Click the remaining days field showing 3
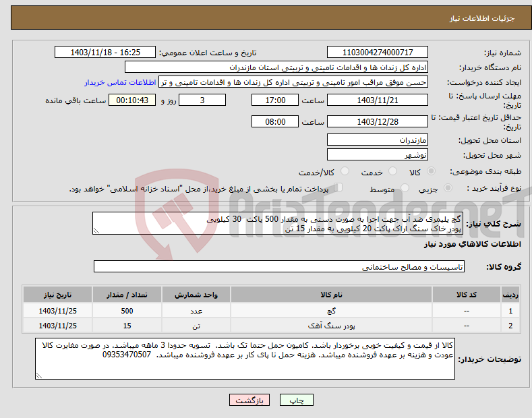 pyautogui.click(x=202, y=100)
